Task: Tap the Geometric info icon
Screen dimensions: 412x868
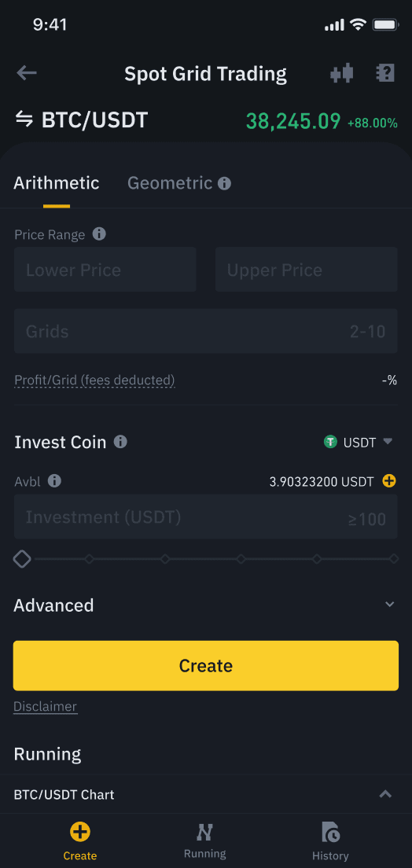Action: click(224, 183)
